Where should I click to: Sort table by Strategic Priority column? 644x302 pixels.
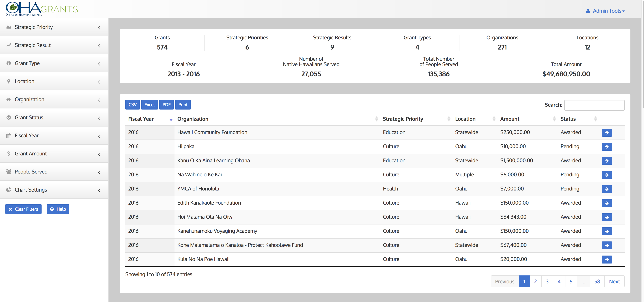pyautogui.click(x=403, y=119)
